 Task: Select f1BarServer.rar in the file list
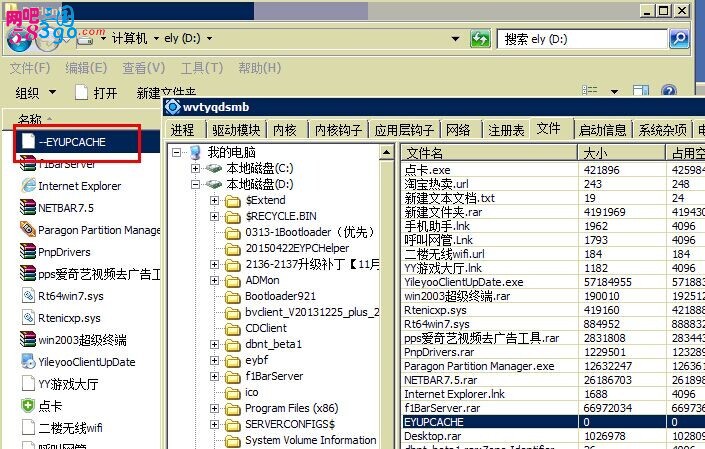click(x=442, y=408)
